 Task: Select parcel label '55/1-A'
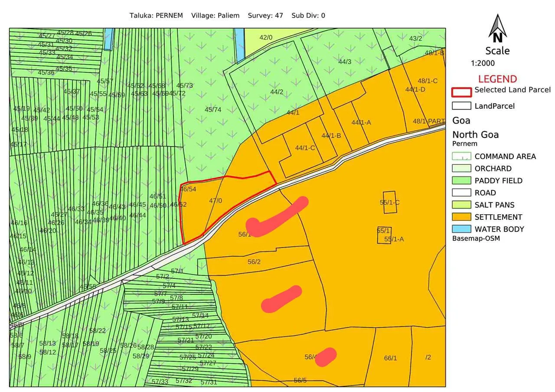[394, 239]
